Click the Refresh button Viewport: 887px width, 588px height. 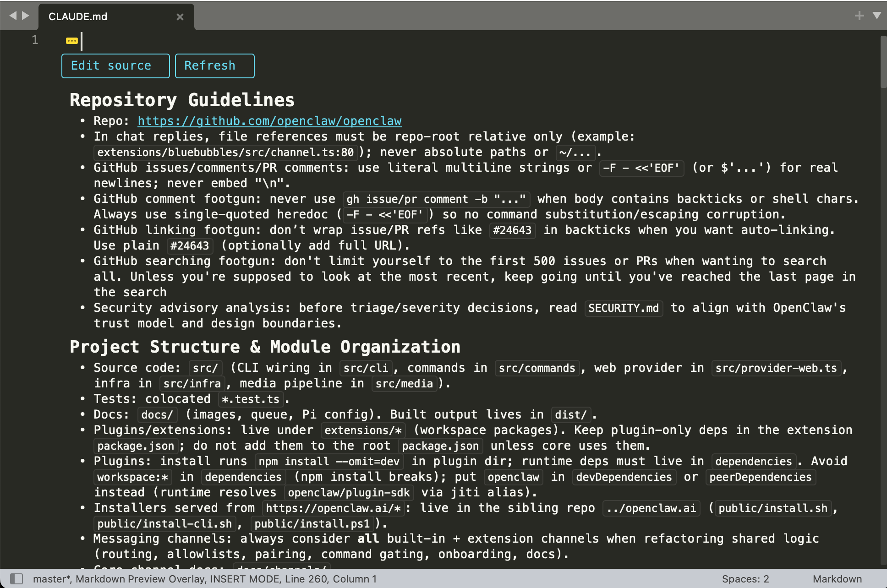pyautogui.click(x=214, y=66)
